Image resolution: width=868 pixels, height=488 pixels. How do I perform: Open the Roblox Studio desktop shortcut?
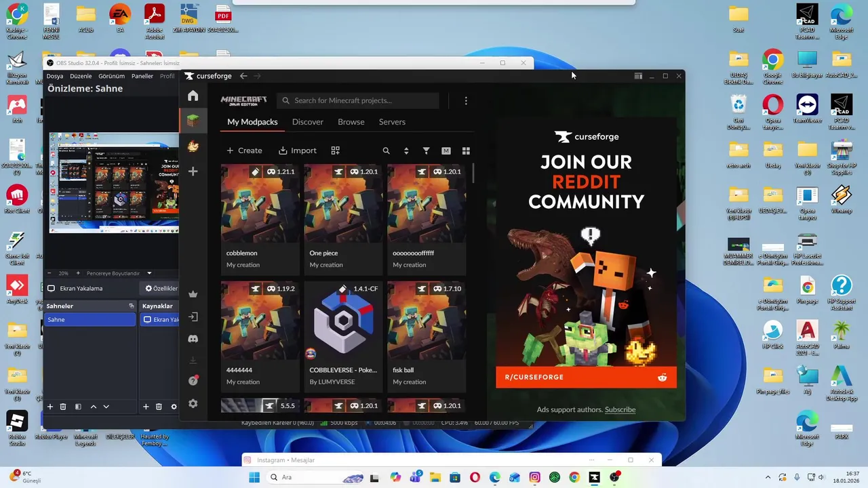pos(17,428)
